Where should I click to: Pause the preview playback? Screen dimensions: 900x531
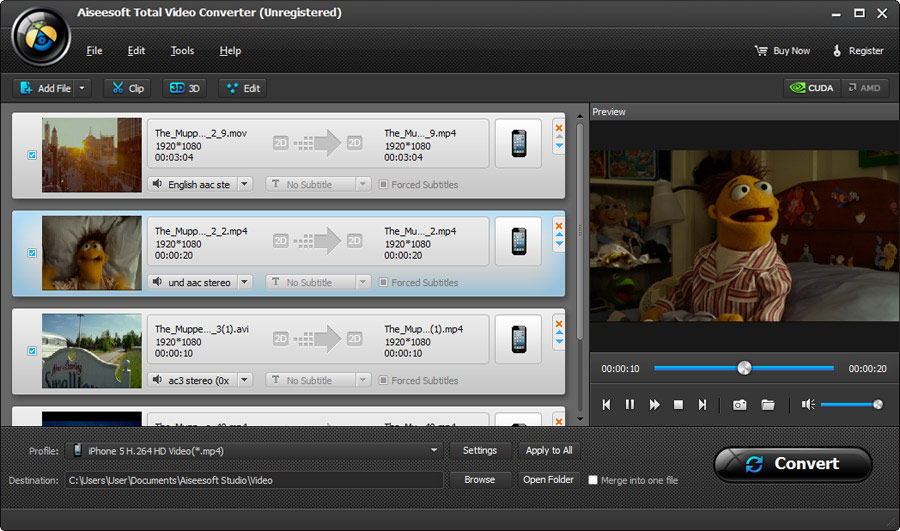[x=630, y=405]
